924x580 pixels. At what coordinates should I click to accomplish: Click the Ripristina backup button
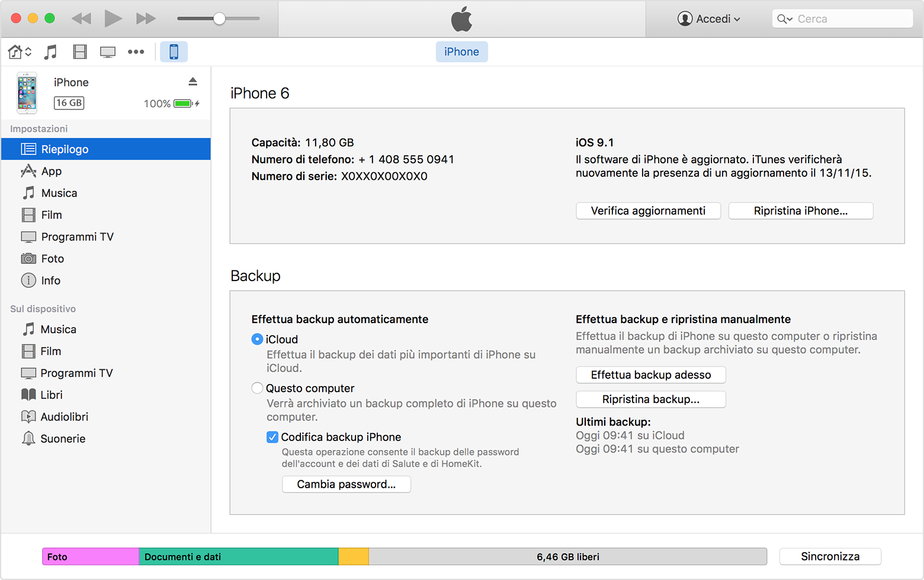point(651,399)
